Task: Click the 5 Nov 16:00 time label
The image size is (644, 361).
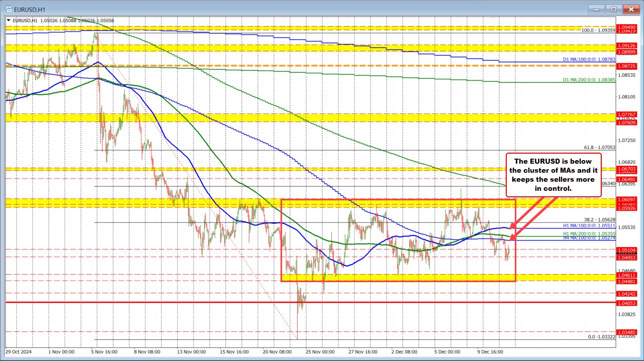Action: (104, 352)
